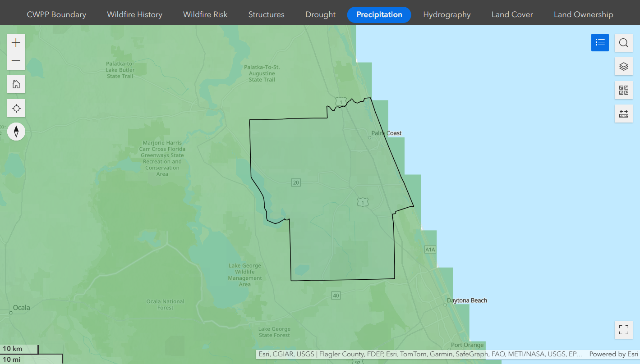Activate the measurement ruler tool
640x364 pixels.
point(623,114)
